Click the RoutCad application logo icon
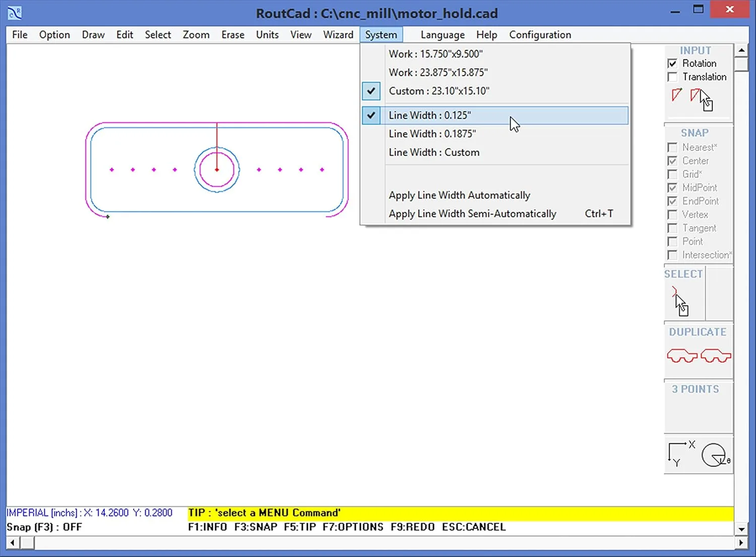 [14, 12]
